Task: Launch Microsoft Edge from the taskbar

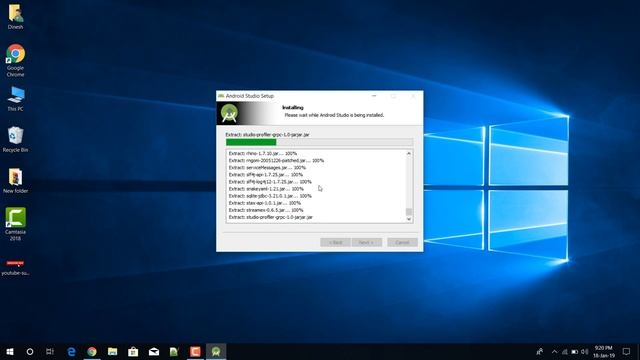Action: pos(71,351)
